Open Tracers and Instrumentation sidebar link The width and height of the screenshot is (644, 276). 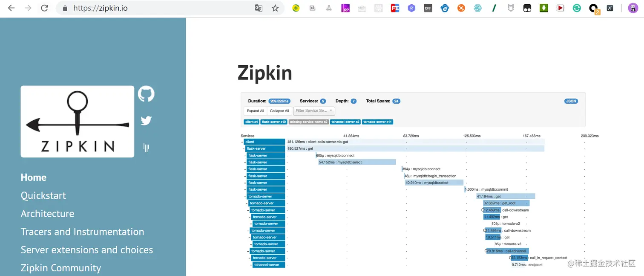[x=82, y=232]
